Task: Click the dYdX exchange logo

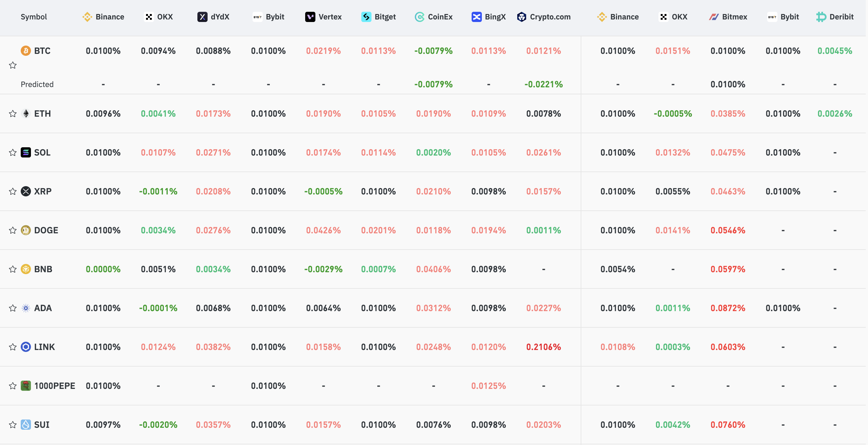Action: pos(202,17)
